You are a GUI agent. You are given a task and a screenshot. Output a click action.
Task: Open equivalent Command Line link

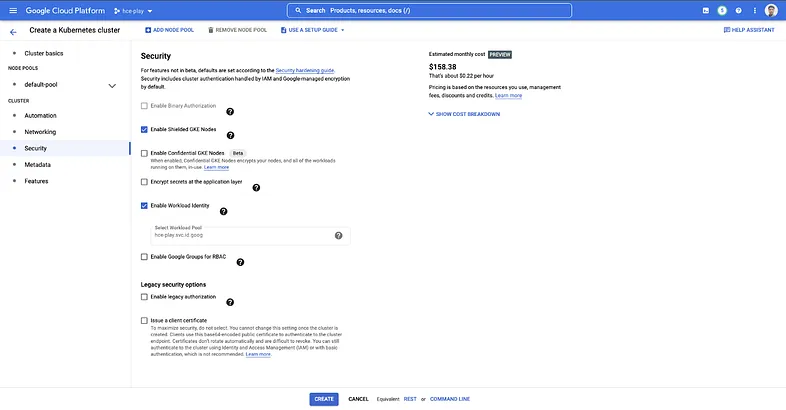click(x=450, y=399)
